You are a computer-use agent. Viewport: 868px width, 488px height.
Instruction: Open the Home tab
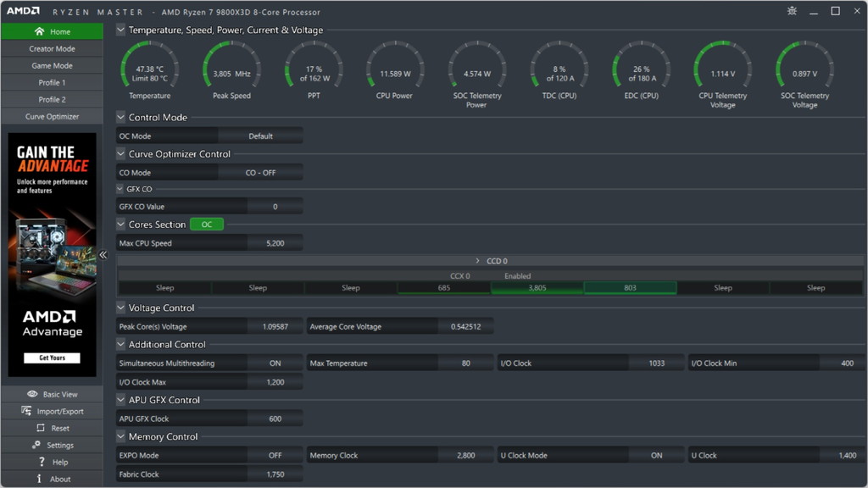(x=52, y=31)
